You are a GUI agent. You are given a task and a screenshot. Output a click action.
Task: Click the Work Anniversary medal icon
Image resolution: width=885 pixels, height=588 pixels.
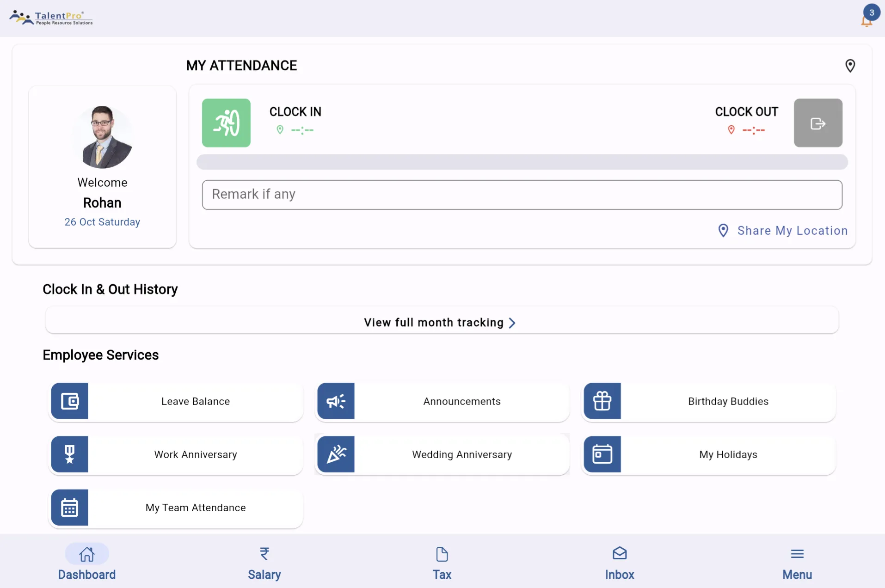tap(69, 454)
